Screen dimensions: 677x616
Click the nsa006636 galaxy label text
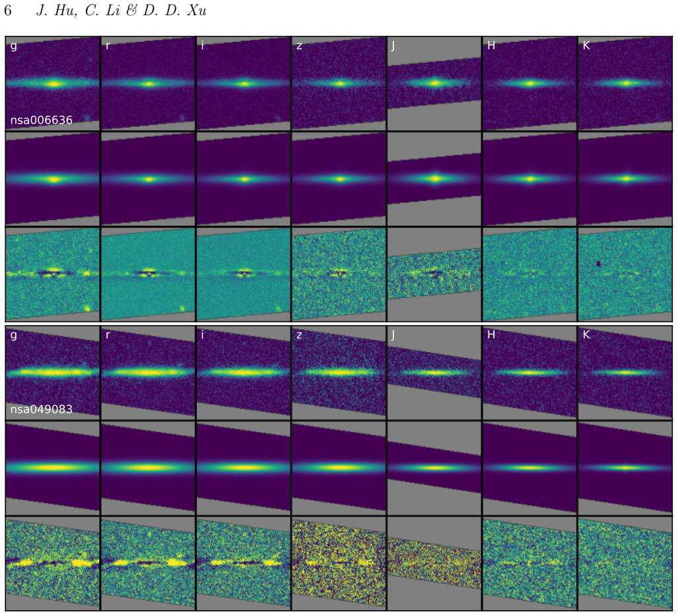[42, 120]
